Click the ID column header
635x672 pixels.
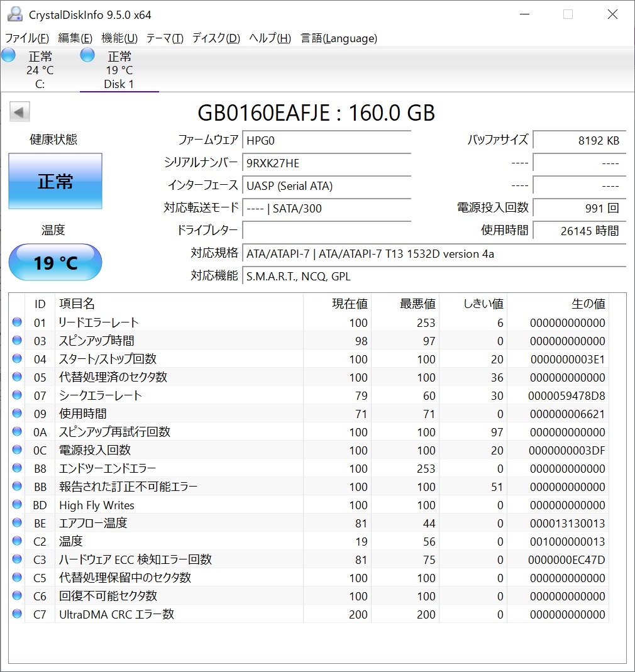pos(40,304)
